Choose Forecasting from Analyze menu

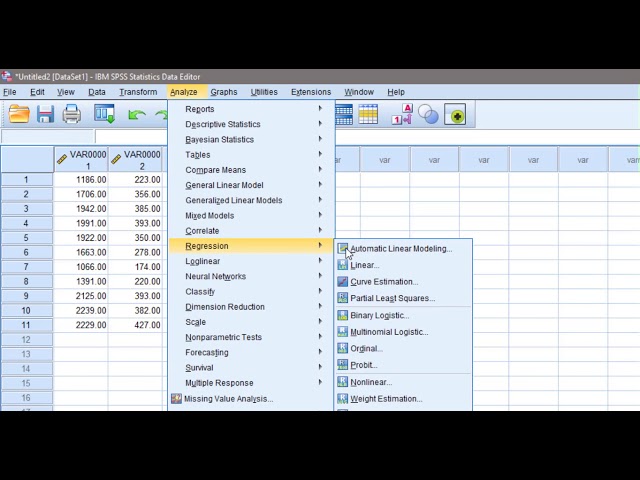click(x=251, y=352)
